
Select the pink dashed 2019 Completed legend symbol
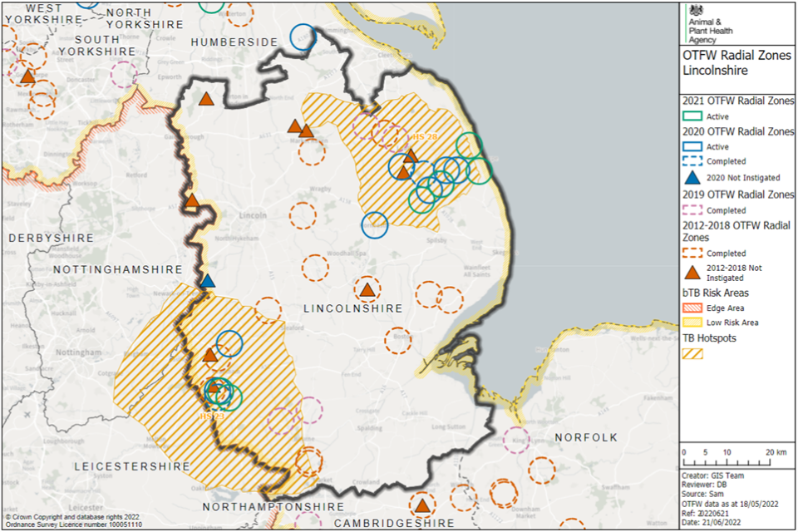[692, 209]
